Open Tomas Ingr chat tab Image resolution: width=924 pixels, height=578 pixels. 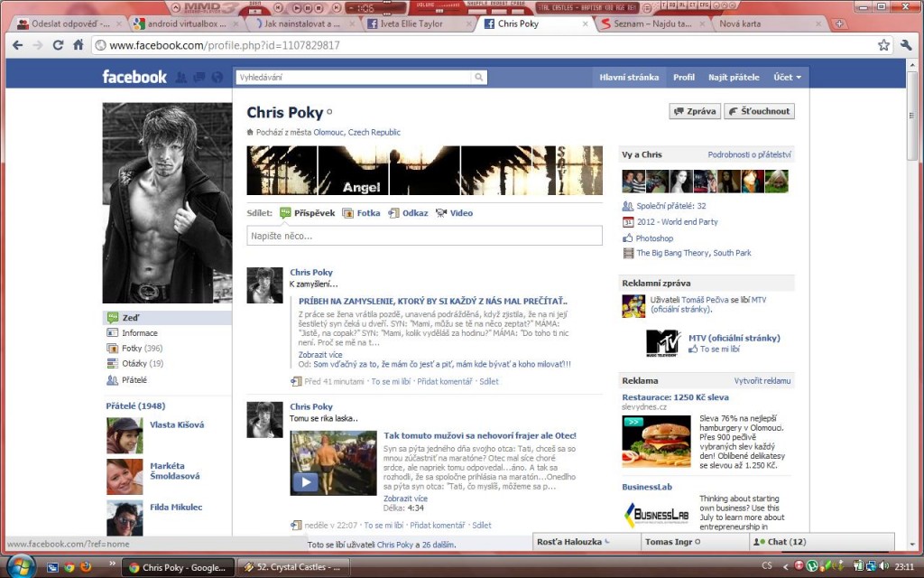(695, 542)
